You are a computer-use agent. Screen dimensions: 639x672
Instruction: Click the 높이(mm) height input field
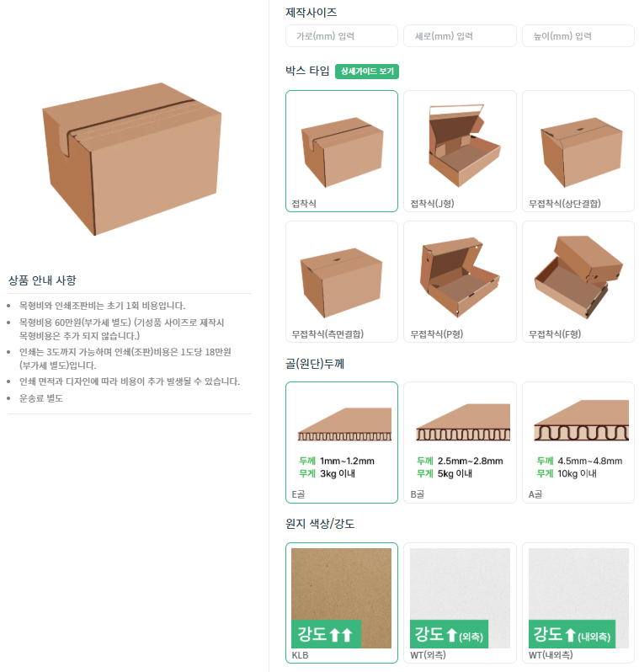pyautogui.click(x=578, y=36)
